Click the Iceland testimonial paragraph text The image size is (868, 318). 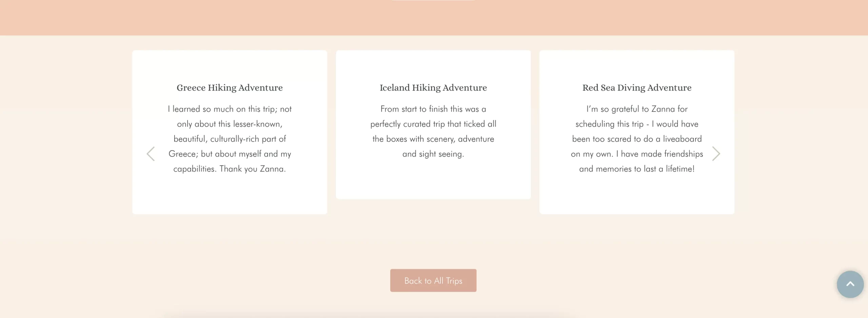point(433,132)
